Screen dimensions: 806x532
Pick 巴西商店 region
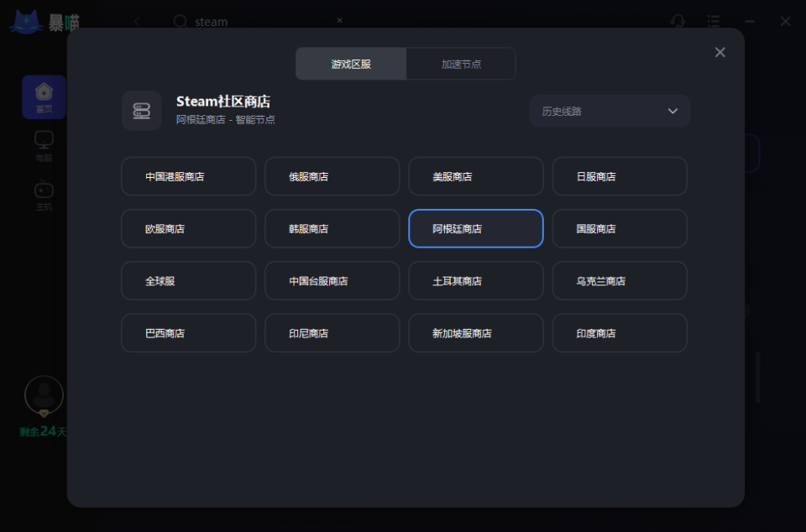(x=189, y=333)
